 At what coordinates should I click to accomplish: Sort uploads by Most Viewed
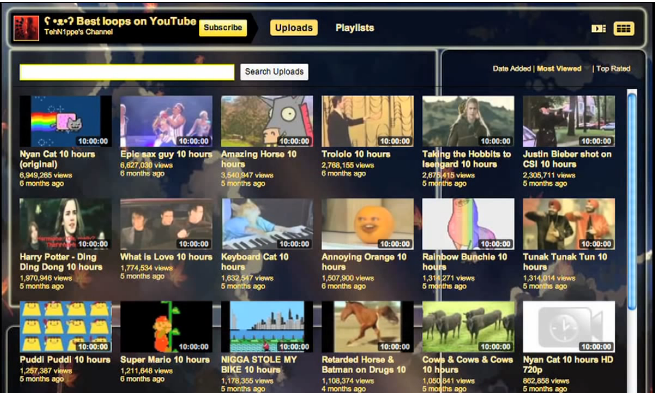[x=559, y=68]
